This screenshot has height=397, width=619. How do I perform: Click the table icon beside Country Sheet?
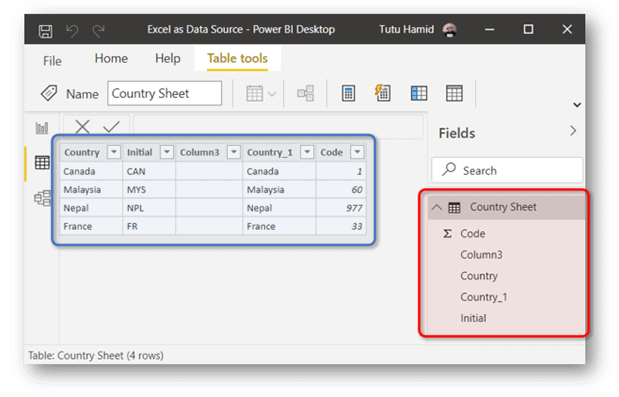(454, 208)
